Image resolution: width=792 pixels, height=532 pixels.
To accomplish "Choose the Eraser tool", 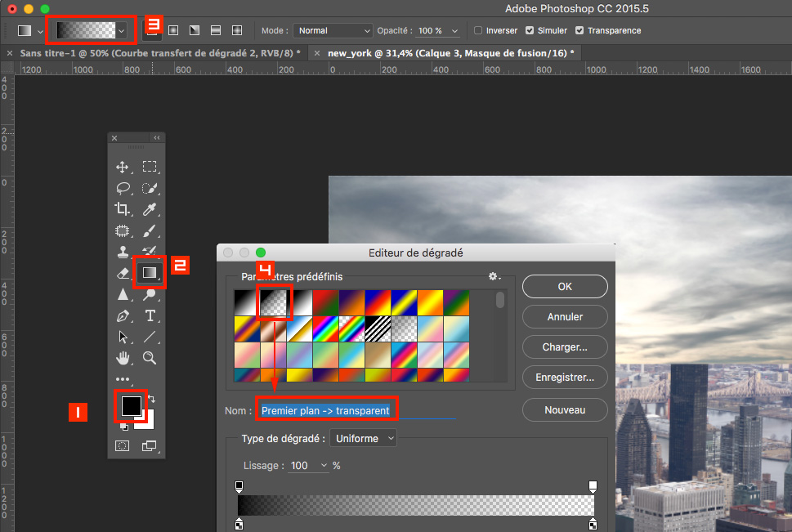I will click(x=123, y=273).
